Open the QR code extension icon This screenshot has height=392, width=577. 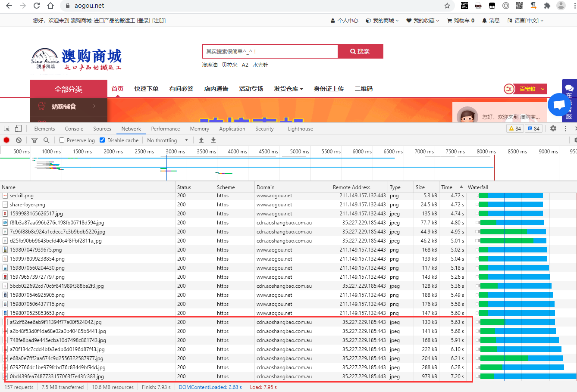click(520, 6)
